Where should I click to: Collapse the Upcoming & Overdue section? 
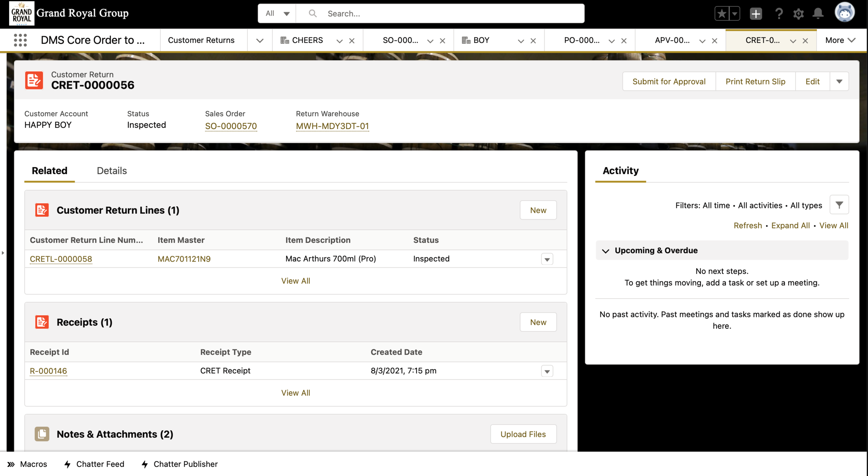pos(605,251)
